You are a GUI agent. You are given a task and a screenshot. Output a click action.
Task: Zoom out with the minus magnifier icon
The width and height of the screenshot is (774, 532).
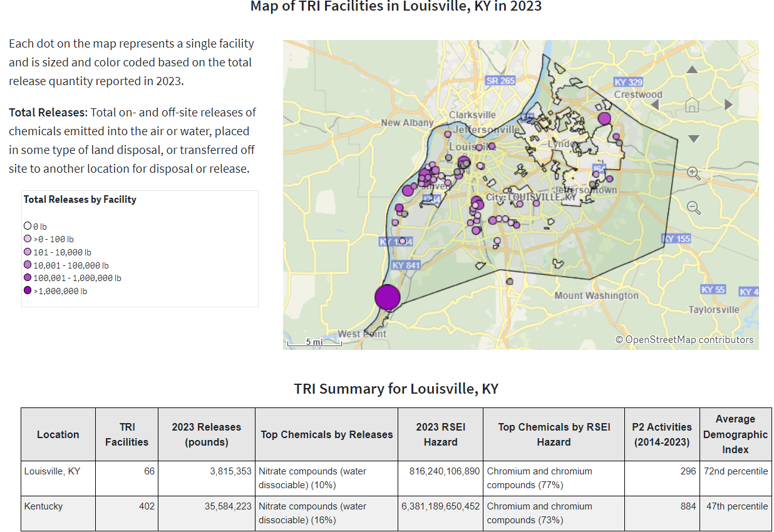click(x=692, y=208)
